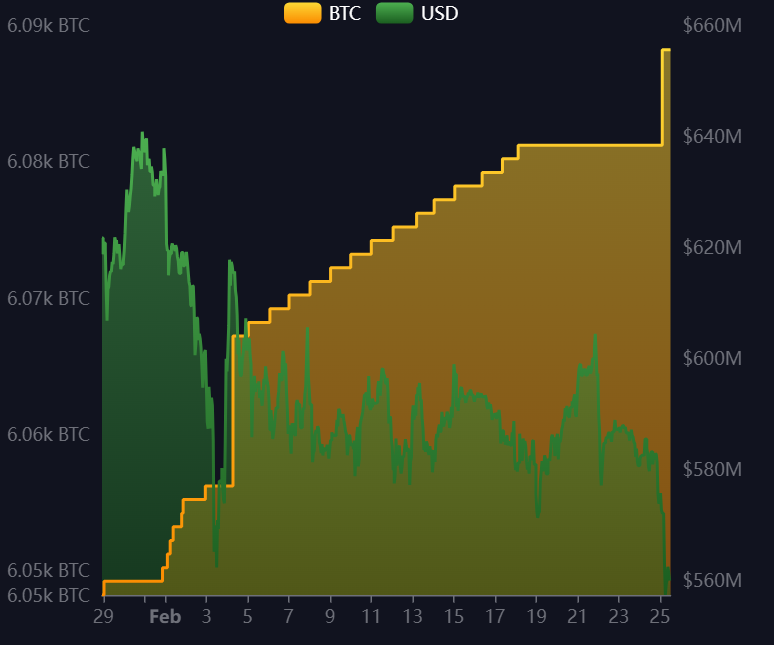Screen dimensions: 774x645
Task: Click the $580M right axis label
Action: (x=712, y=470)
